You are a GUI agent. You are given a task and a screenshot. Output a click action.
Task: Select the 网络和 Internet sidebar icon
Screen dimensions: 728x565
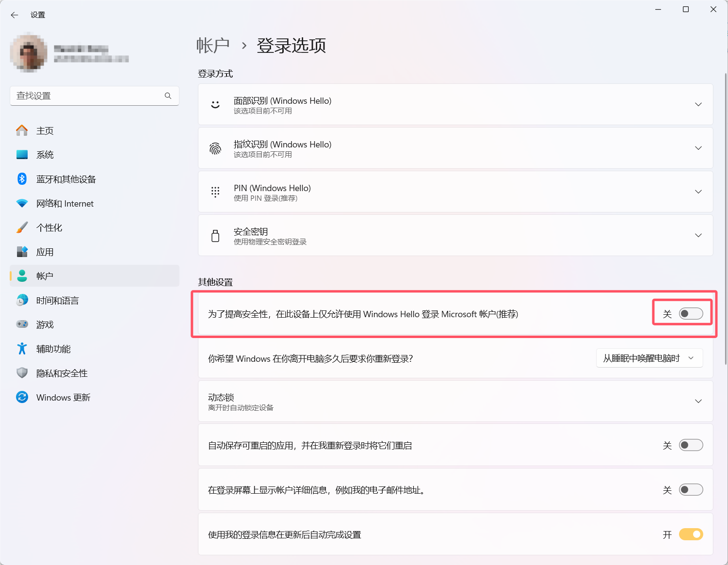(22, 203)
